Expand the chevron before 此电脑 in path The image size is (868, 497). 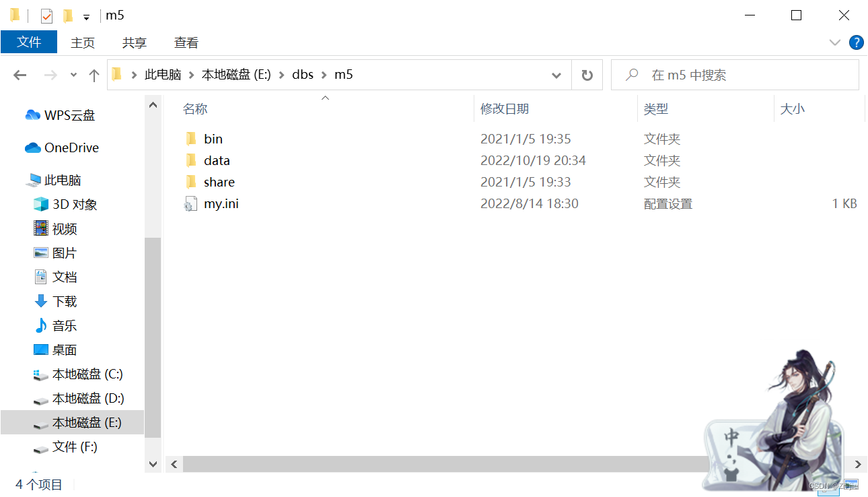click(x=135, y=75)
